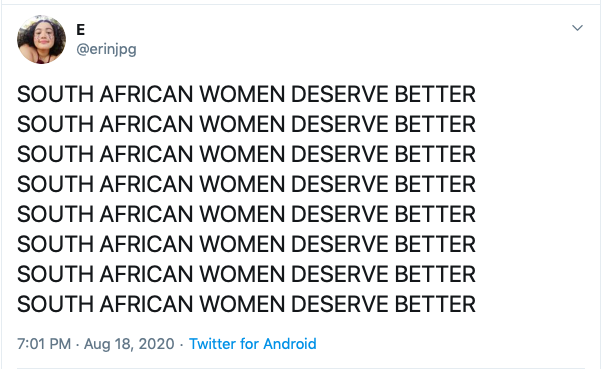The image size is (603, 369).
Task: Click the profile avatar photo
Action: (42, 39)
